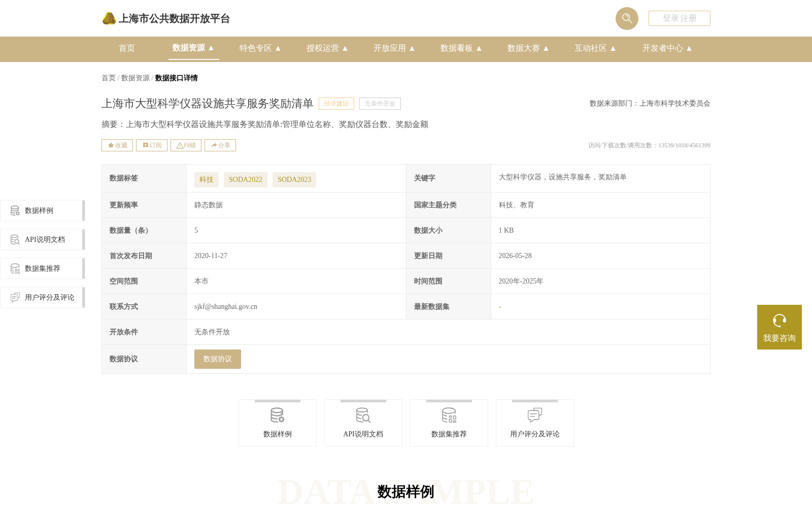Expand the 特色专区 menu arrow
This screenshot has height=508, width=812.
[278, 48]
